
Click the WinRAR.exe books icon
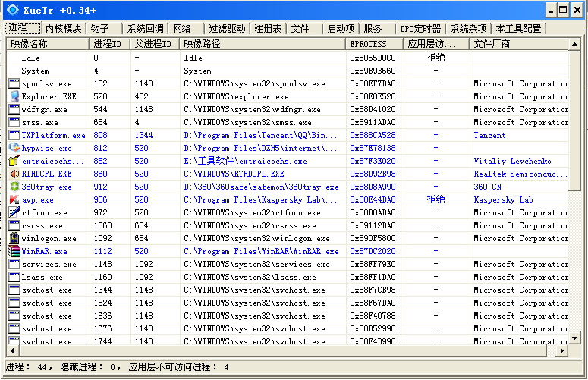pyautogui.click(x=14, y=251)
